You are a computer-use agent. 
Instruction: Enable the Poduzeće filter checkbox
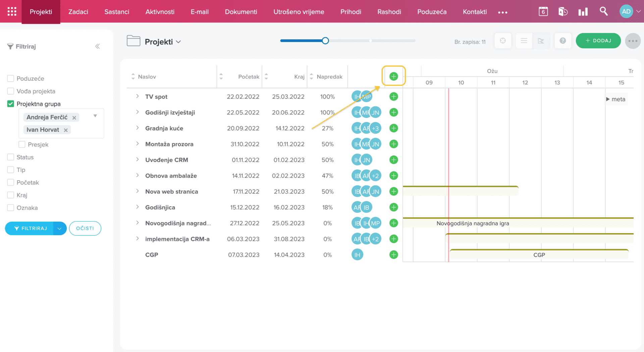pos(11,79)
